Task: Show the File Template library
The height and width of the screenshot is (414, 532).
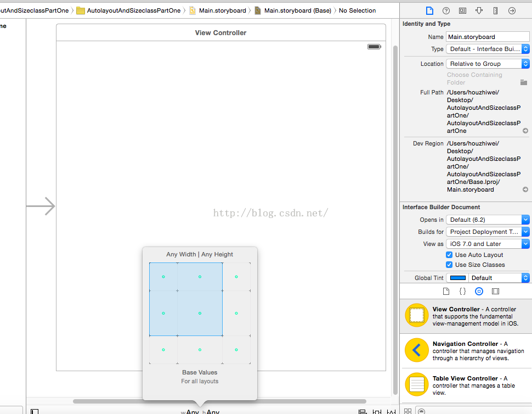Action: 446,292
